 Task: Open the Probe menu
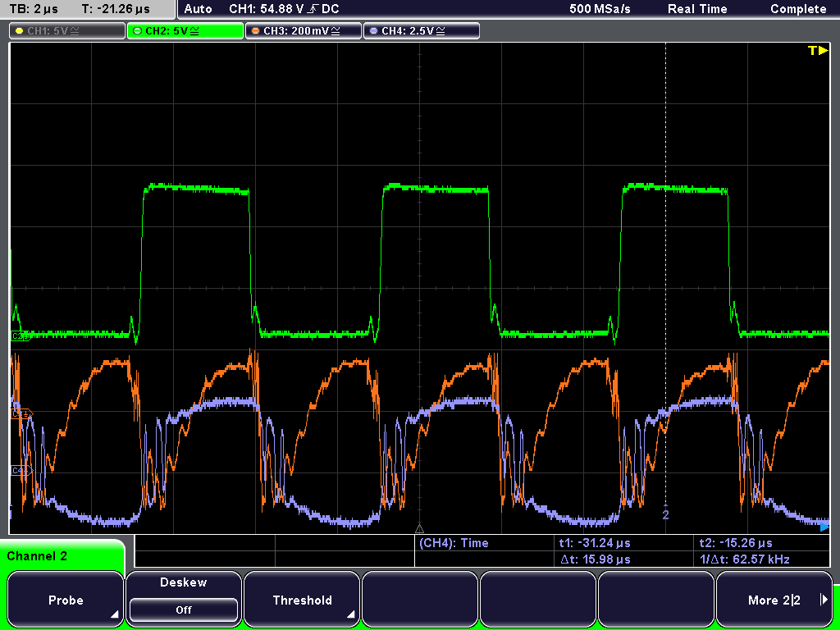66,600
